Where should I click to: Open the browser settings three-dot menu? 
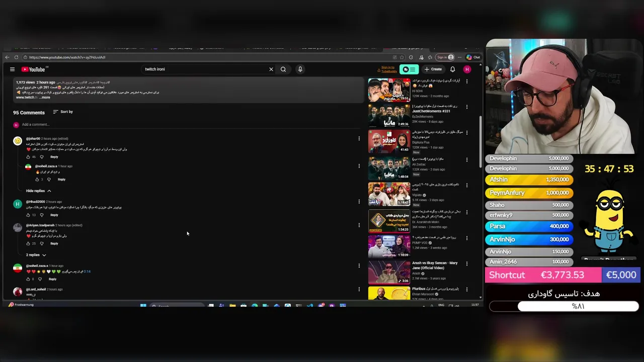click(459, 57)
